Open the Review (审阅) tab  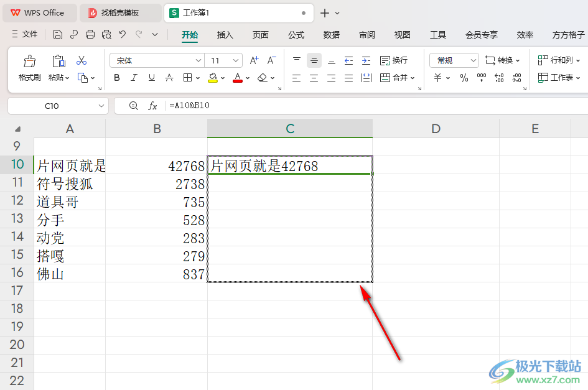click(366, 35)
